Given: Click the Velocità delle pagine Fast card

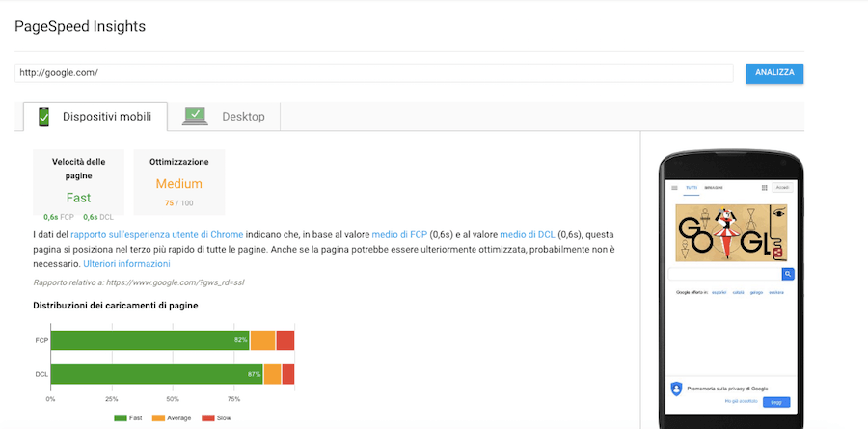Looking at the screenshot, I should tap(78, 181).
